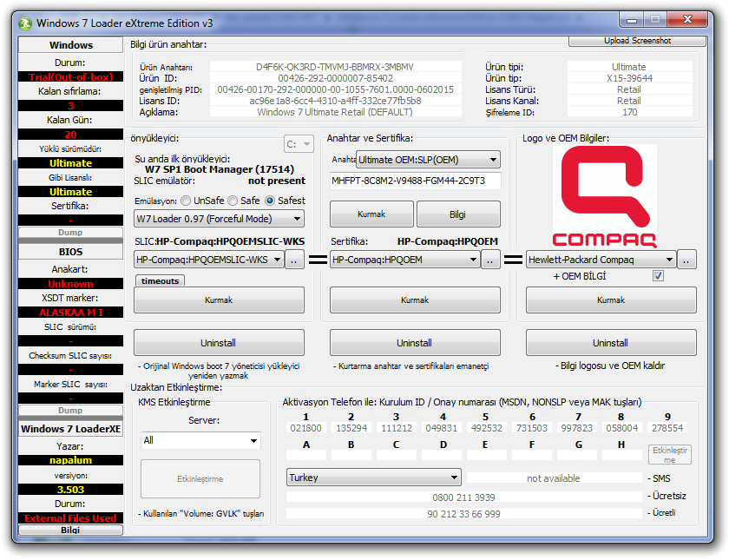Image resolution: width=729 pixels, height=560 pixels.
Task: Click the Windows 7 Loader title bar icon
Action: [x=25, y=23]
